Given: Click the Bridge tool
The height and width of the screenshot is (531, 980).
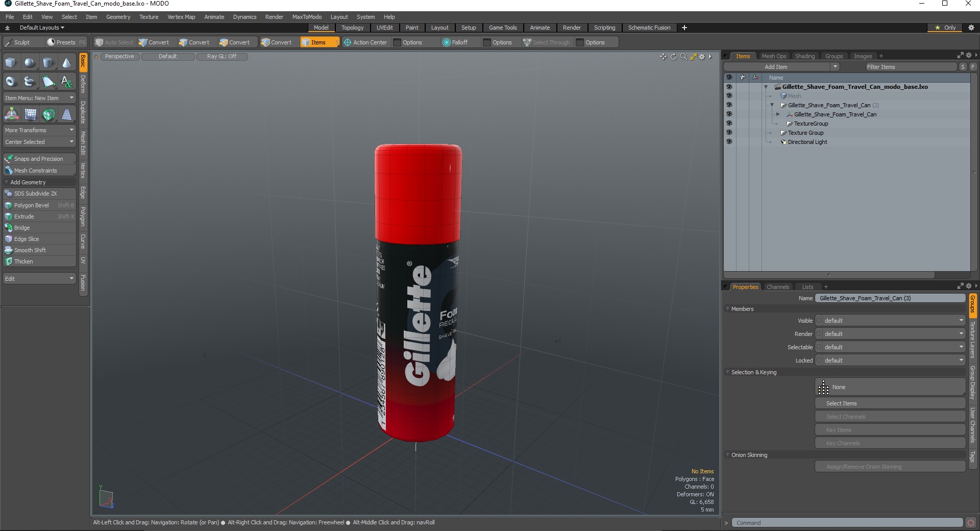Looking at the screenshot, I should point(40,228).
